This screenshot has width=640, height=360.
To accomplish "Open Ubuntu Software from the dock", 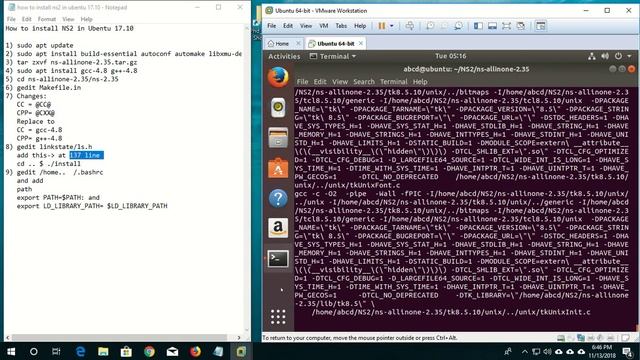I will 278,168.
